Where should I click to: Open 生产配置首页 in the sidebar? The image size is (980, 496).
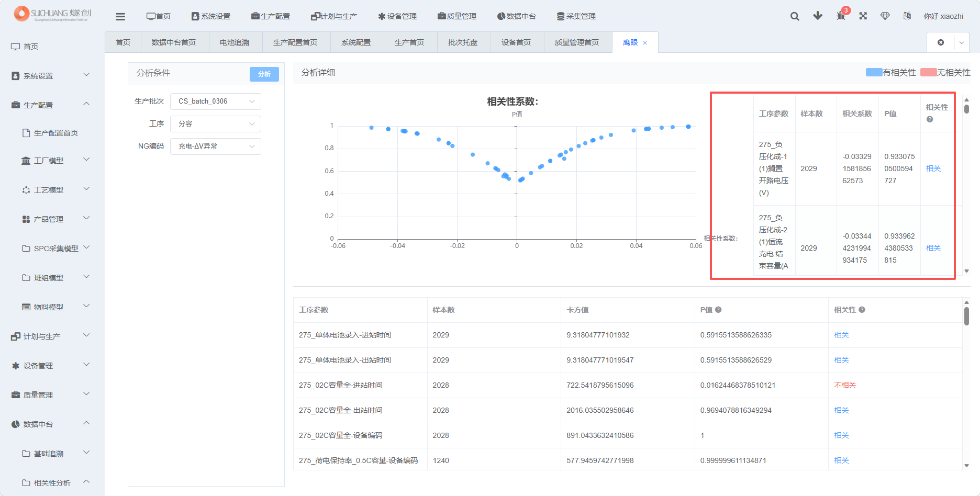pyautogui.click(x=52, y=133)
